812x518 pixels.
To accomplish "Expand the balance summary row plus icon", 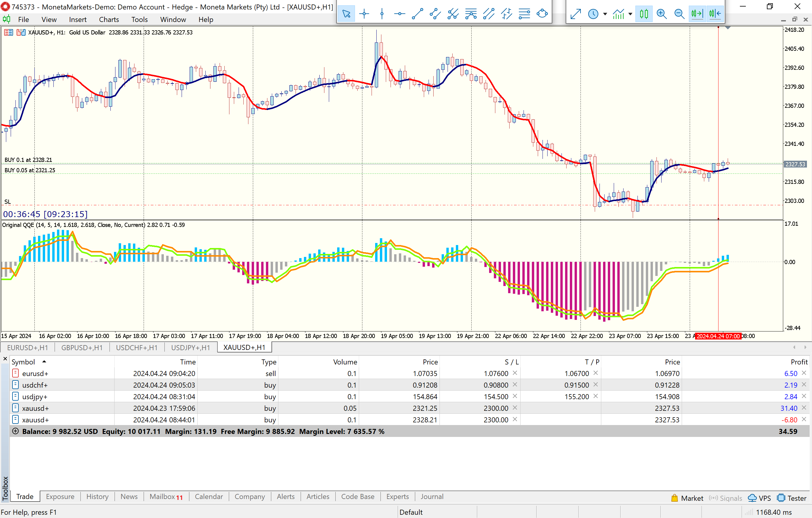I will click(15, 431).
